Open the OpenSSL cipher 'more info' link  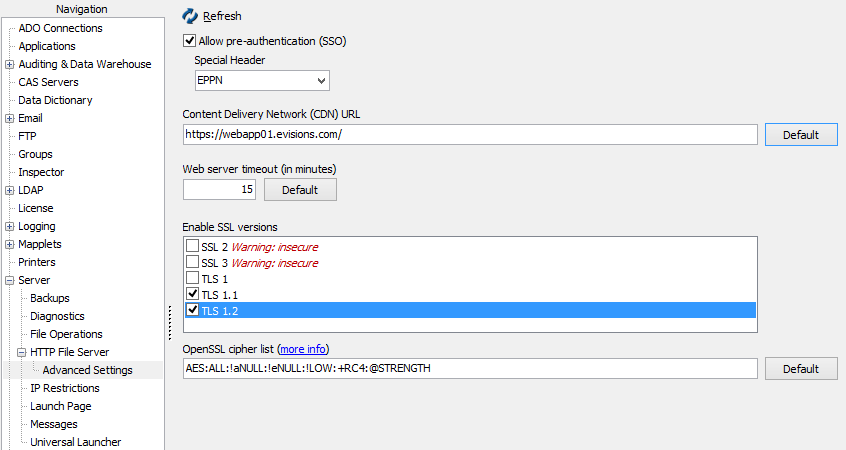(303, 349)
